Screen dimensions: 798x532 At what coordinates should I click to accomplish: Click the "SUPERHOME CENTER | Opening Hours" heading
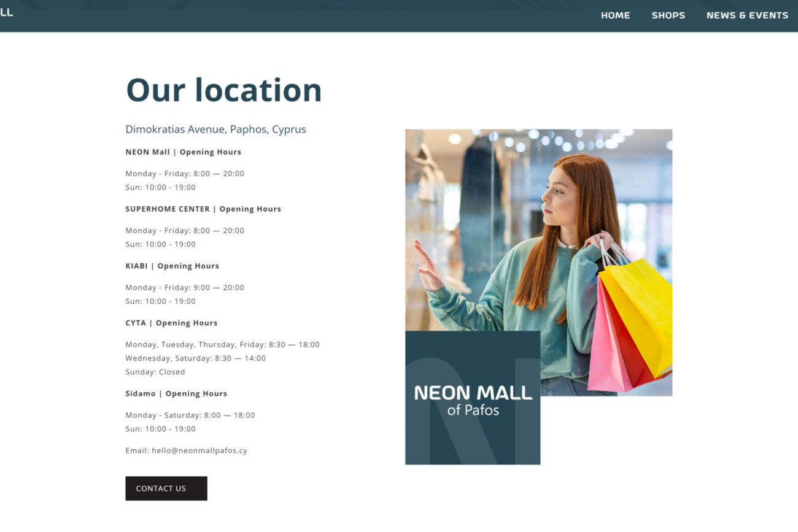(x=203, y=209)
